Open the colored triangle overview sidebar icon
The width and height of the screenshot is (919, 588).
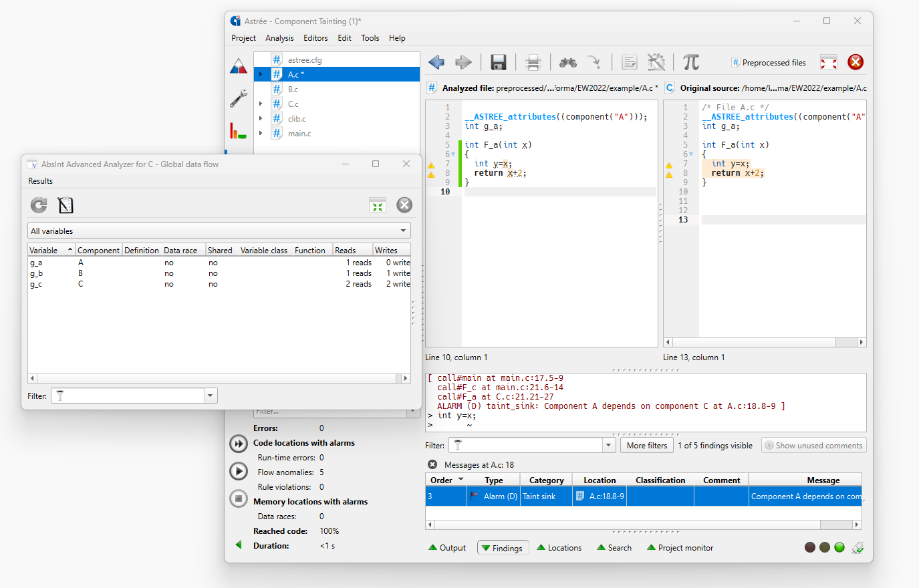pos(239,65)
